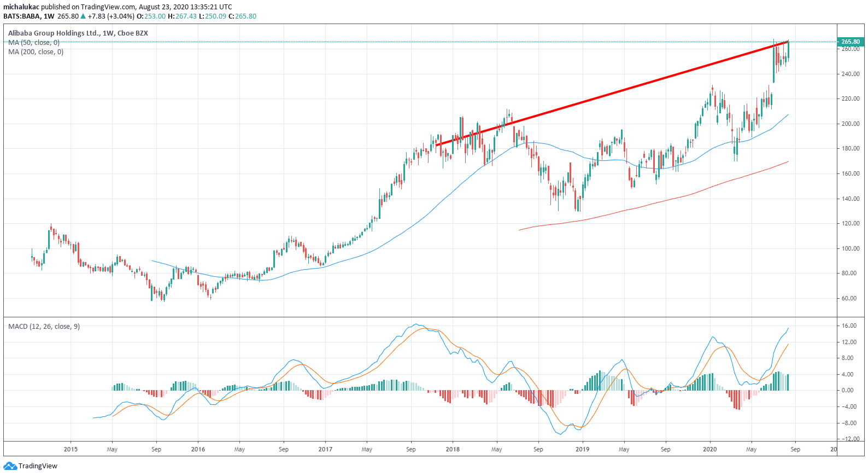Click the 4.00 MACD axis label
This screenshot has width=868, height=476.
click(847, 374)
